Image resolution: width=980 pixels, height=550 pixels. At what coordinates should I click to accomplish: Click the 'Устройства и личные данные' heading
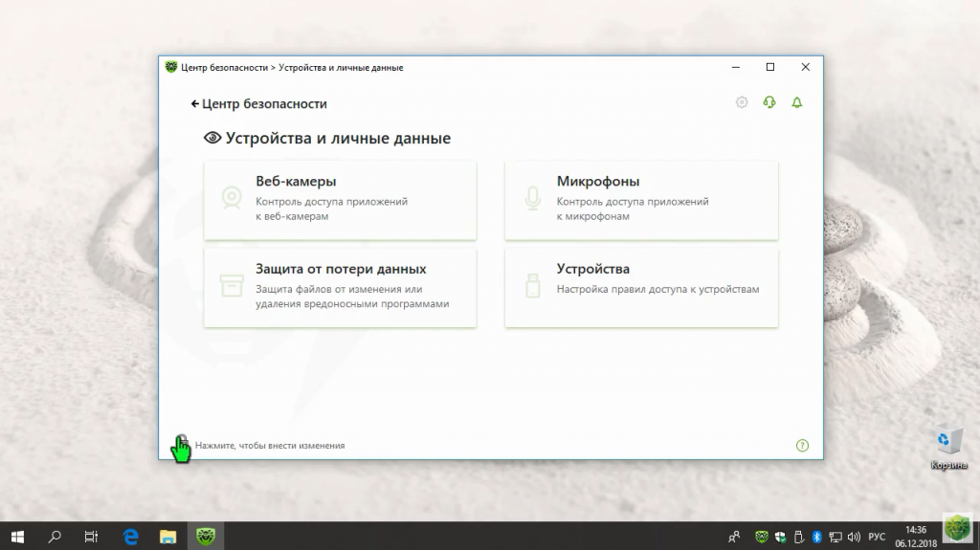(338, 138)
